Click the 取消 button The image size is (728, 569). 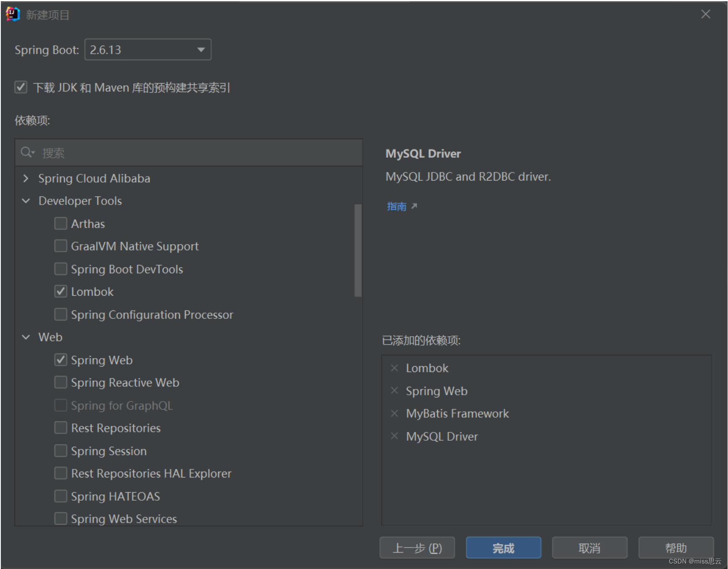(590, 548)
